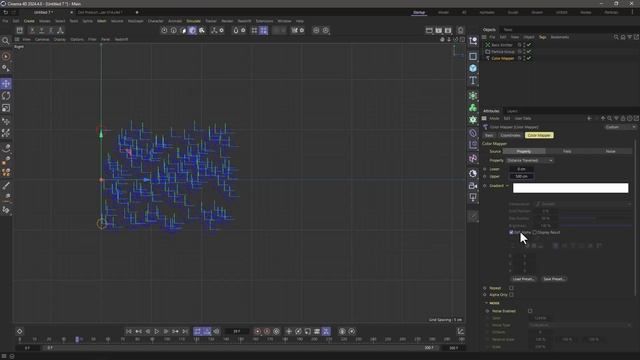Set Source to the middle option between Property and Noise
The height and width of the screenshot is (360, 640).
click(567, 151)
